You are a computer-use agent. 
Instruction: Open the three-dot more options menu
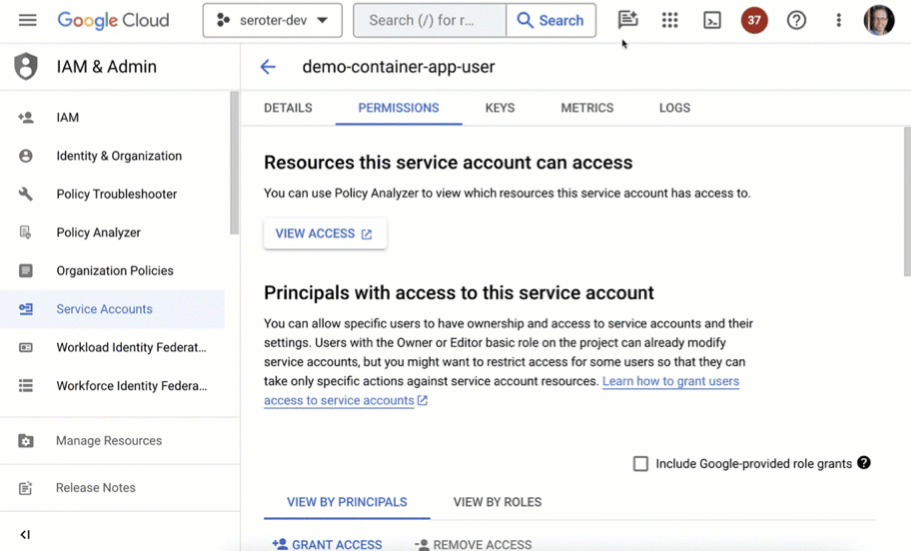click(x=838, y=20)
